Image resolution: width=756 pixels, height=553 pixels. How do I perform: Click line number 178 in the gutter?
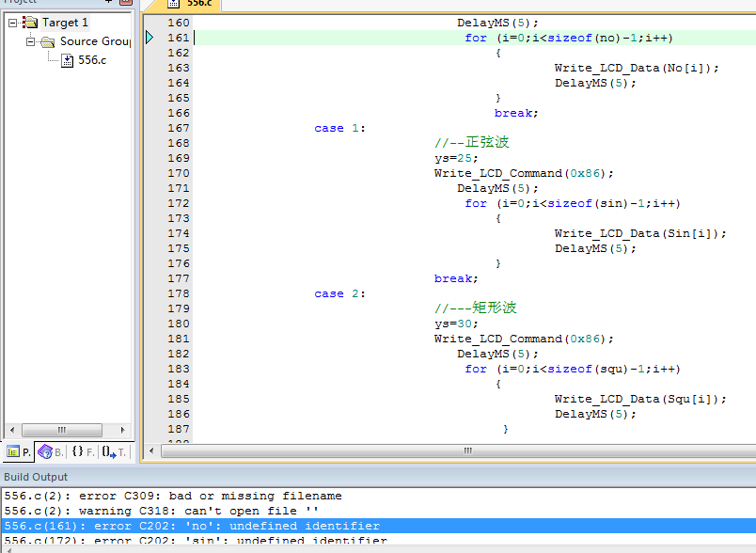click(179, 293)
